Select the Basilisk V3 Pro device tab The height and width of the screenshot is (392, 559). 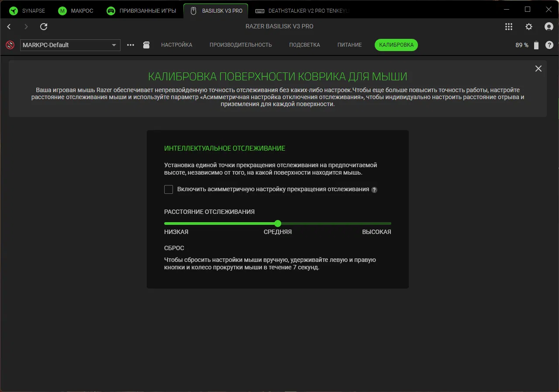coord(216,10)
